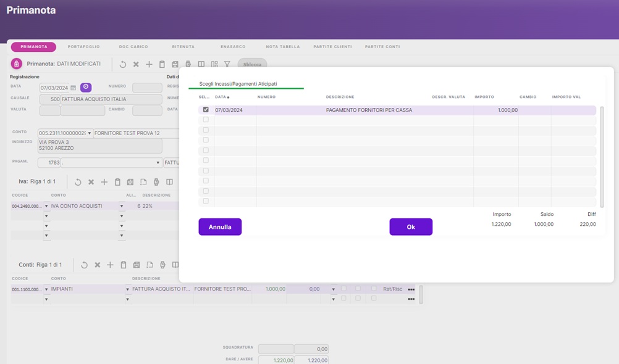This screenshot has height=364, width=619.
Task: Click the watch icon in Iva toolbar
Action: [x=156, y=182]
